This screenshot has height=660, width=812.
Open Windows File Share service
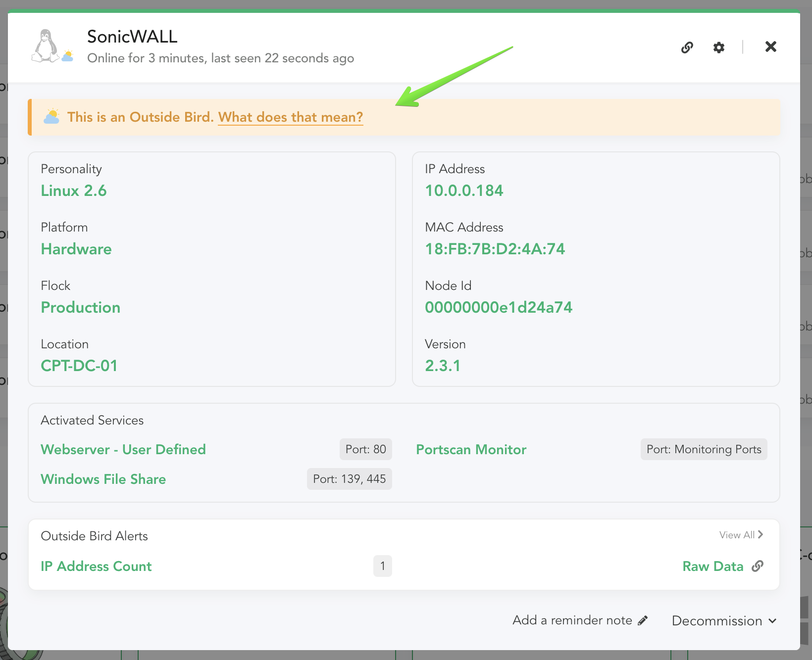point(103,479)
